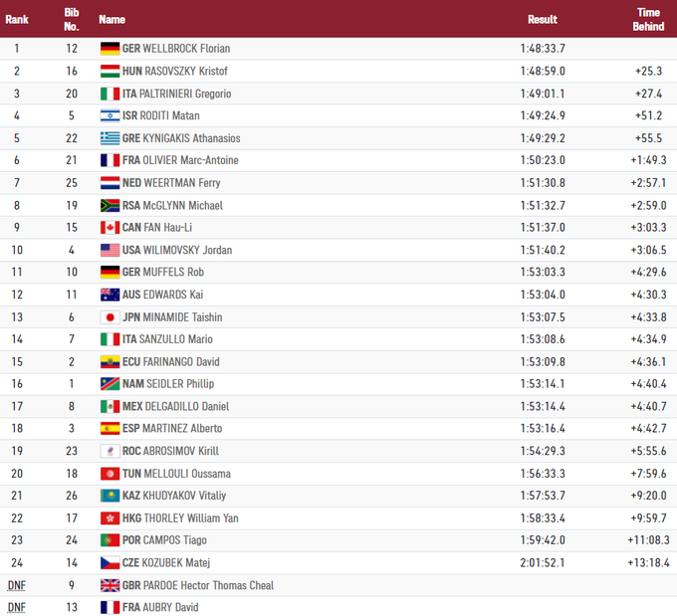Image resolution: width=677 pixels, height=616 pixels.
Task: Click the Bib No. column header
Action: pyautogui.click(x=72, y=19)
